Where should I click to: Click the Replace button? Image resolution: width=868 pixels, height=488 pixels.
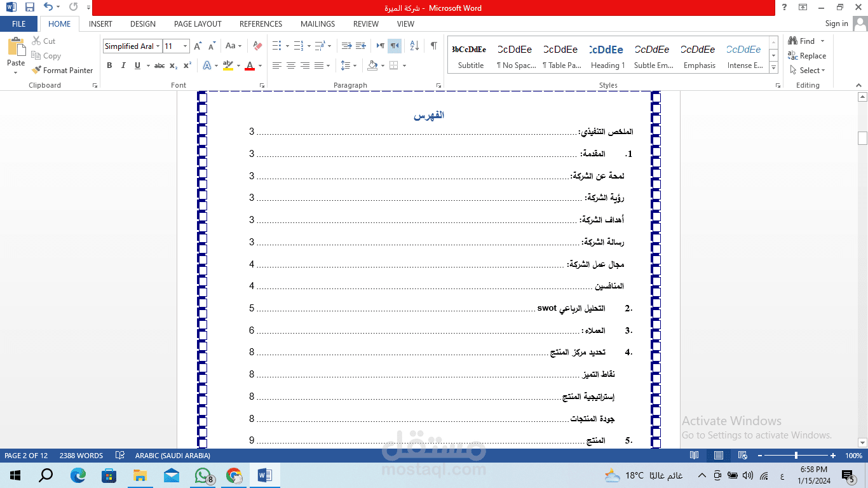[807, 56]
